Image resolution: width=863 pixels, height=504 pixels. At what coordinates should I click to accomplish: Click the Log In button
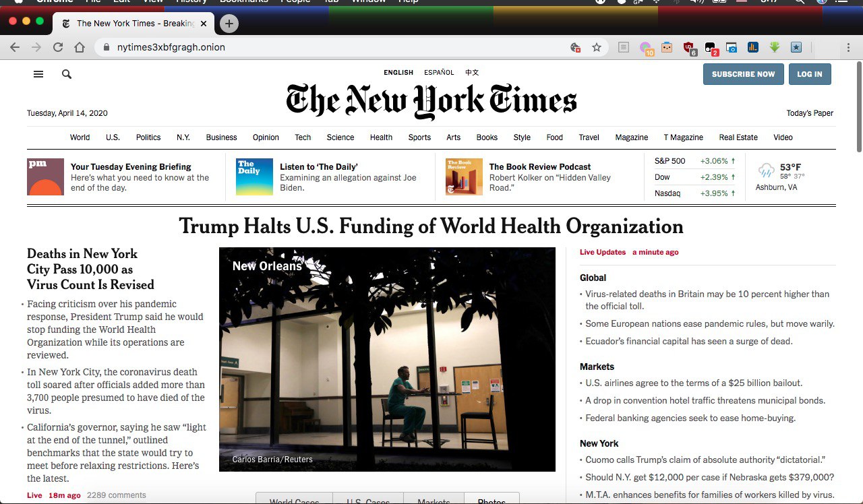(810, 74)
